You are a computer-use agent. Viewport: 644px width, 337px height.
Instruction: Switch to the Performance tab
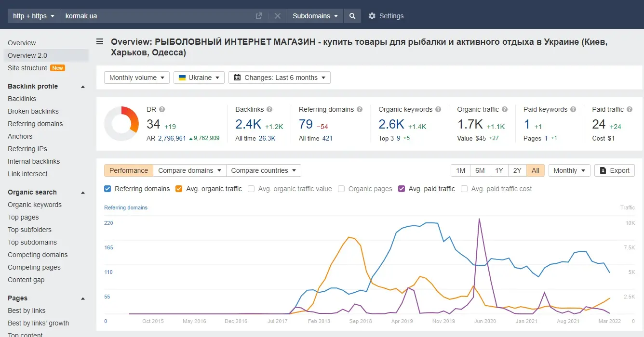click(x=129, y=170)
